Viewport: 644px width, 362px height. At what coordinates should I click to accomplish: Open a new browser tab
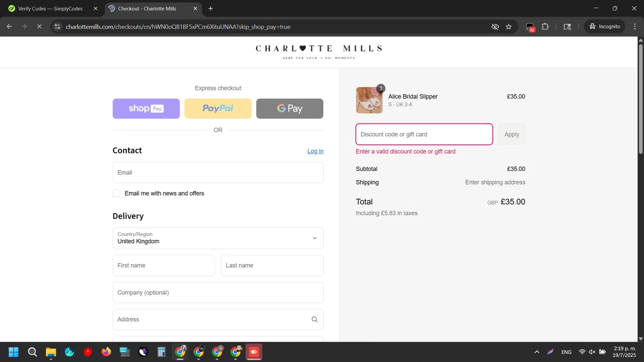(x=210, y=9)
